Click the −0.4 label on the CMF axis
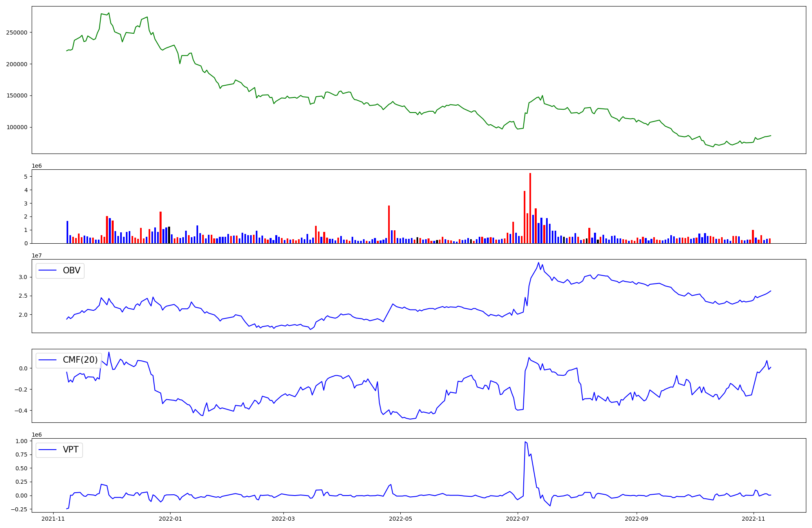Screen dimensions: 812x528 tap(20, 411)
